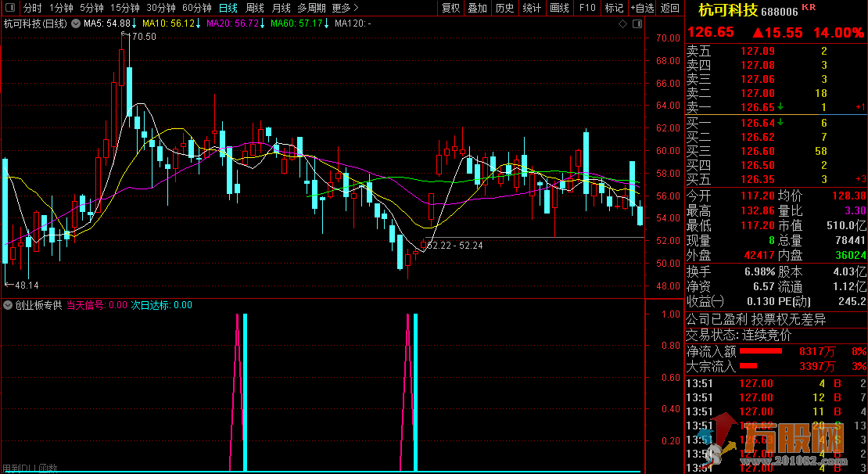Select the 60分钟 period tab
Image resolution: width=868 pixels, height=474 pixels.
[x=196, y=8]
